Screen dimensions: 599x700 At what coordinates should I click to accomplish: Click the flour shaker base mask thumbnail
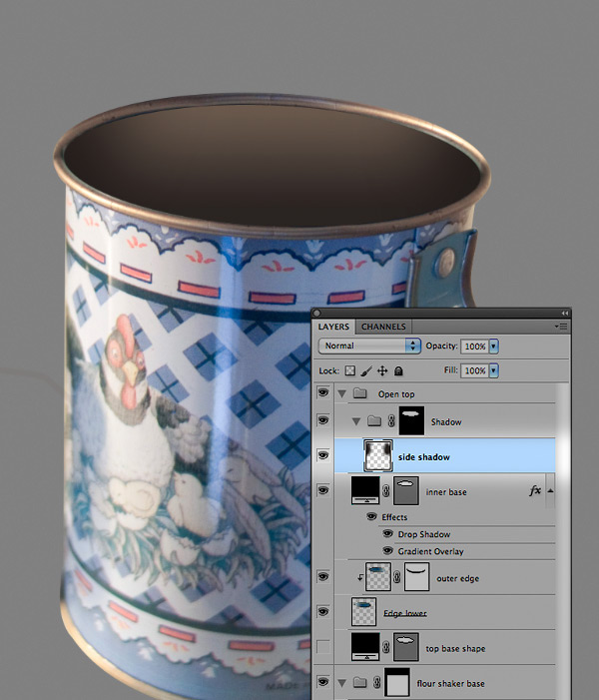[x=396, y=682]
